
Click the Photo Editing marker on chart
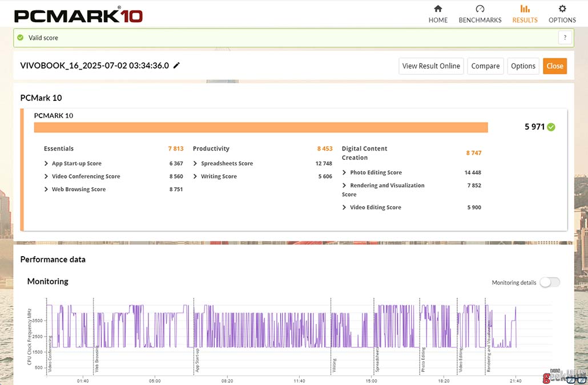coord(423,360)
